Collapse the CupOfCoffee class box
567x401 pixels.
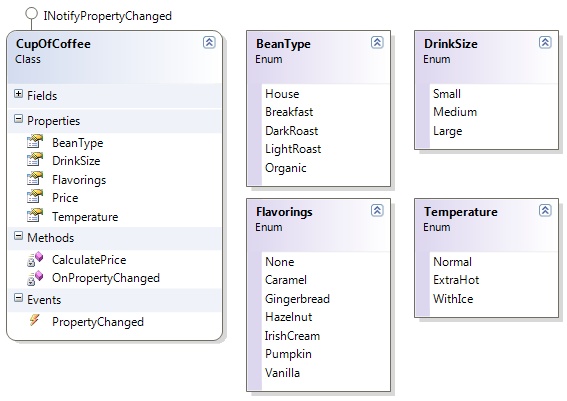tap(209, 43)
